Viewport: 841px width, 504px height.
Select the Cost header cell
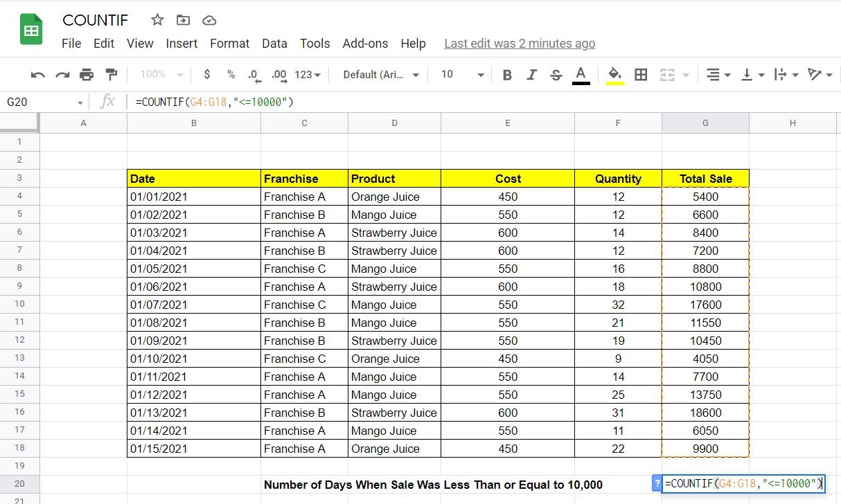(508, 179)
